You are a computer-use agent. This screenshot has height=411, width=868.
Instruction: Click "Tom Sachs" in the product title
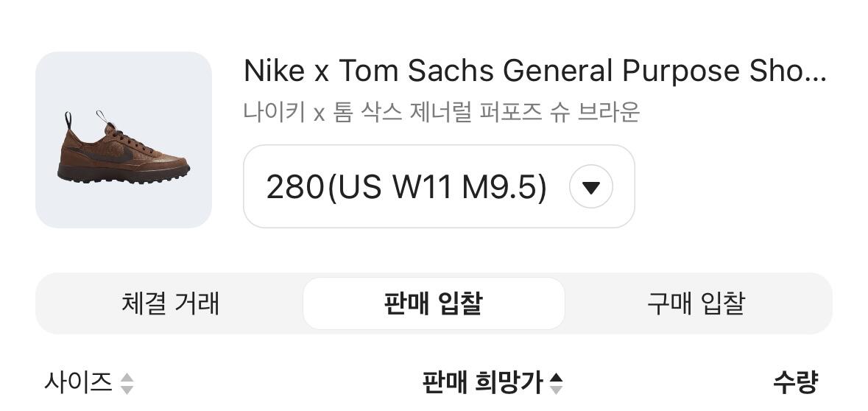click(417, 71)
